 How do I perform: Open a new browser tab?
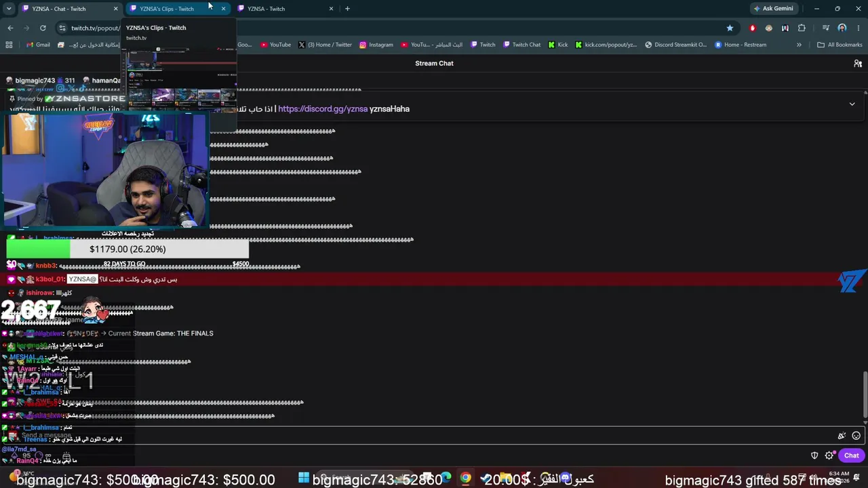[x=347, y=9]
